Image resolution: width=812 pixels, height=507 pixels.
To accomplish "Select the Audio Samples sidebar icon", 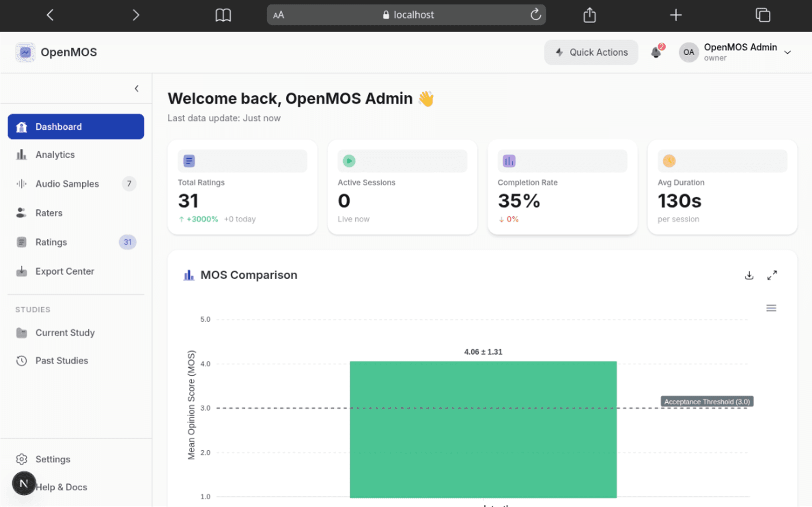I will [21, 184].
